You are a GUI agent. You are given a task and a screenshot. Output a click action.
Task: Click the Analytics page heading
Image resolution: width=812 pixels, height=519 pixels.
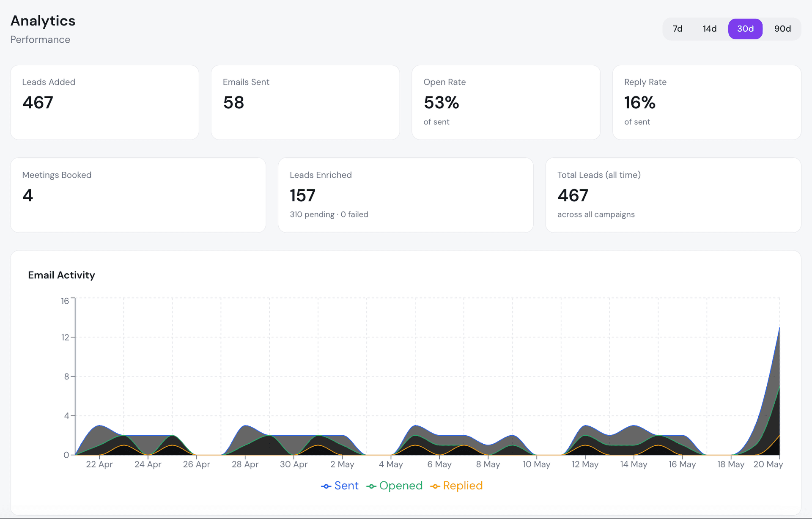click(43, 21)
